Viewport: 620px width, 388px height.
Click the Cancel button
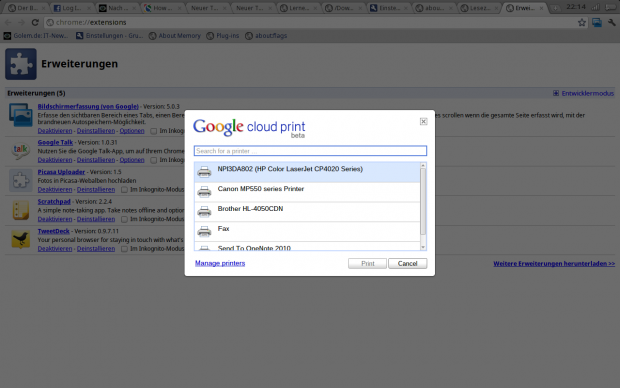407,263
